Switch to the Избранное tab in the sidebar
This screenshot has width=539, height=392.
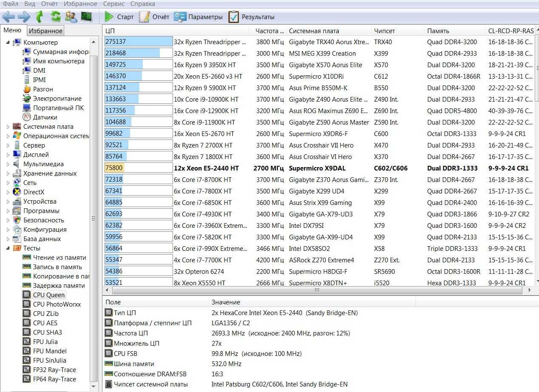45,31
